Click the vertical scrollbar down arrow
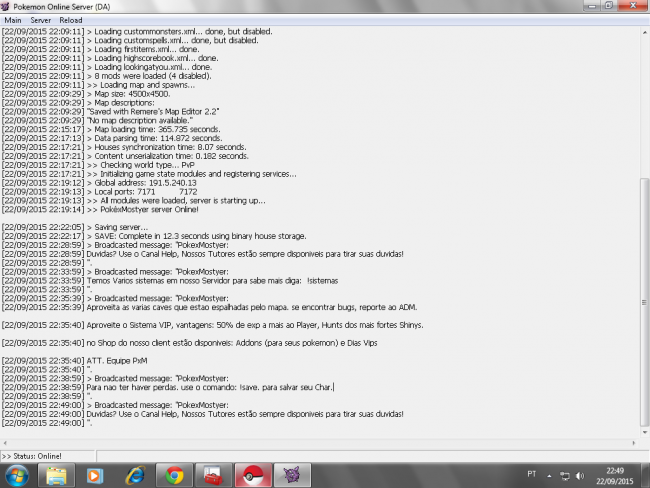 [x=645, y=432]
